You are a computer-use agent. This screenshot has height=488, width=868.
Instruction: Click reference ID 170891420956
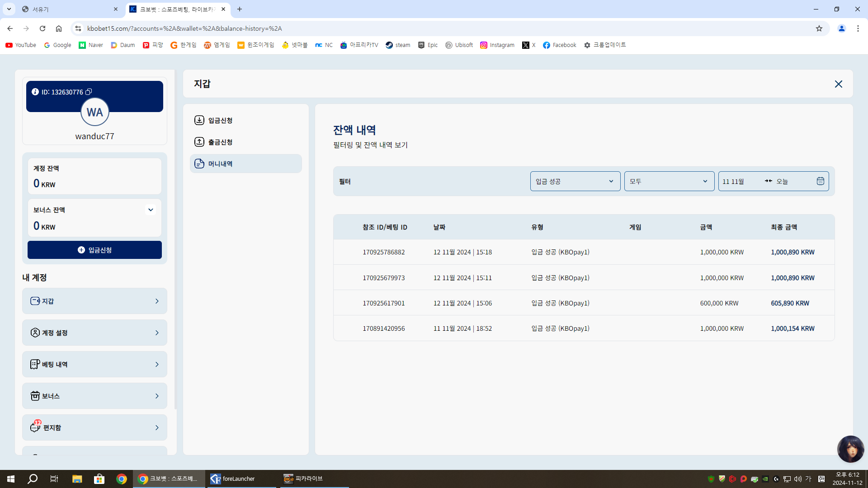tap(384, 328)
